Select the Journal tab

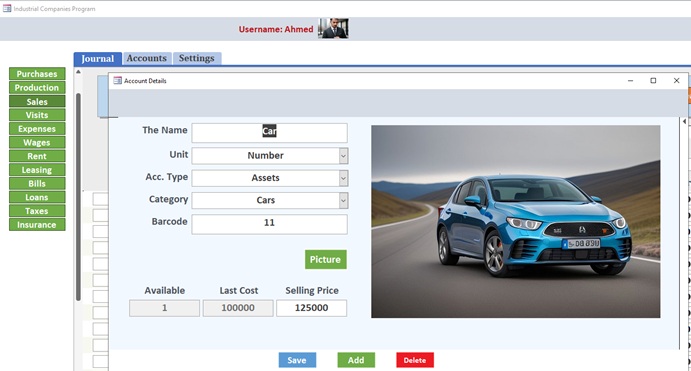[97, 59]
